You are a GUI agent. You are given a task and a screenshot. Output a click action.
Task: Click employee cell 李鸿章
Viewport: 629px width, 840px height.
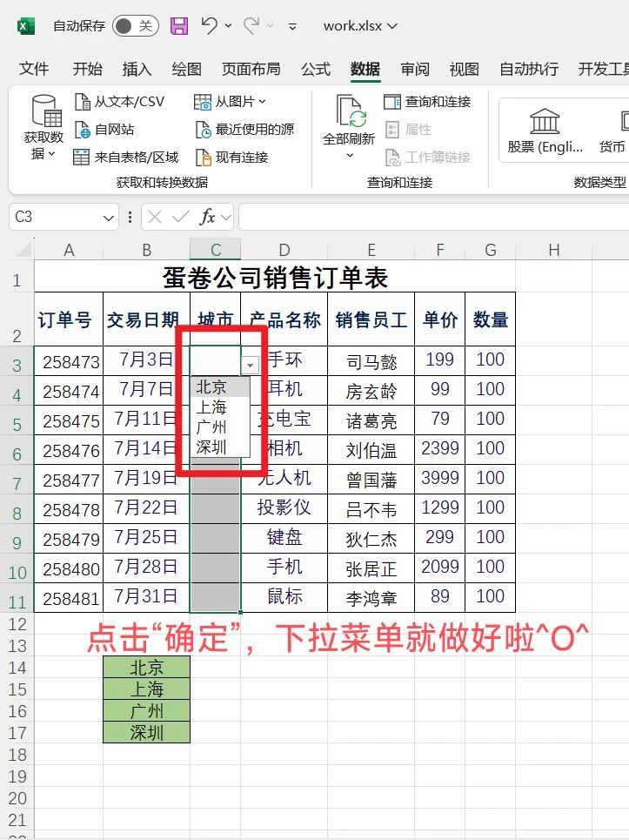[371, 598]
